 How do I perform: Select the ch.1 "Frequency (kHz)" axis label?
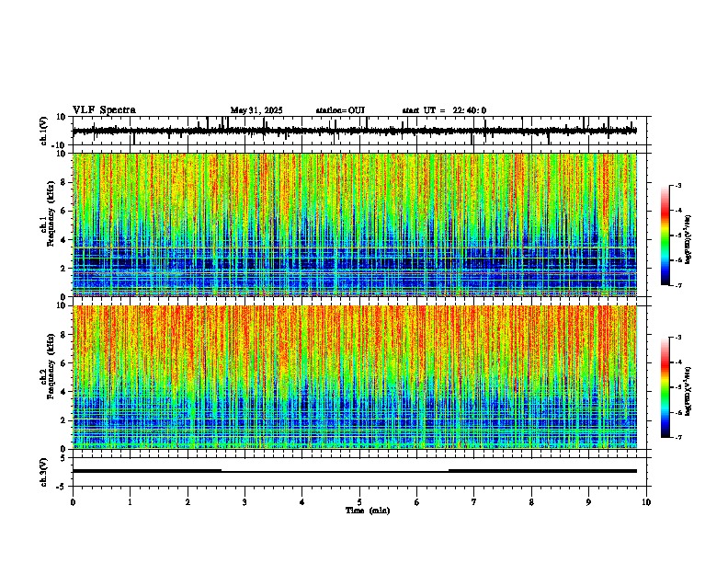click(x=51, y=213)
